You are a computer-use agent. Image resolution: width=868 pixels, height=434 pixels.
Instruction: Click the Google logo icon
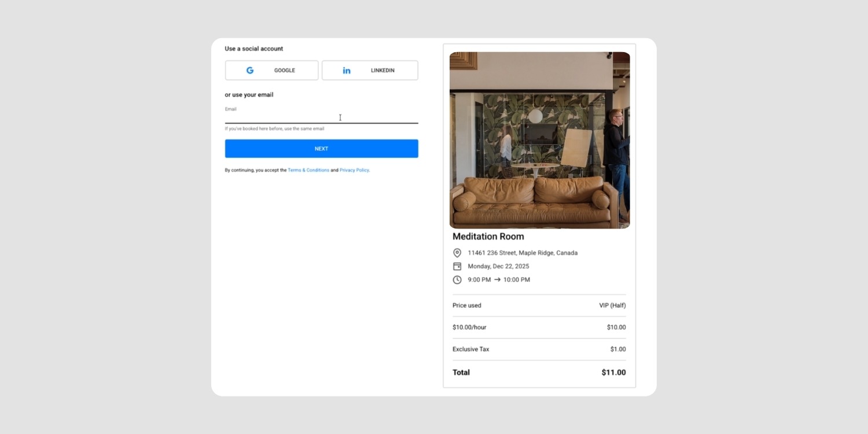(x=250, y=71)
